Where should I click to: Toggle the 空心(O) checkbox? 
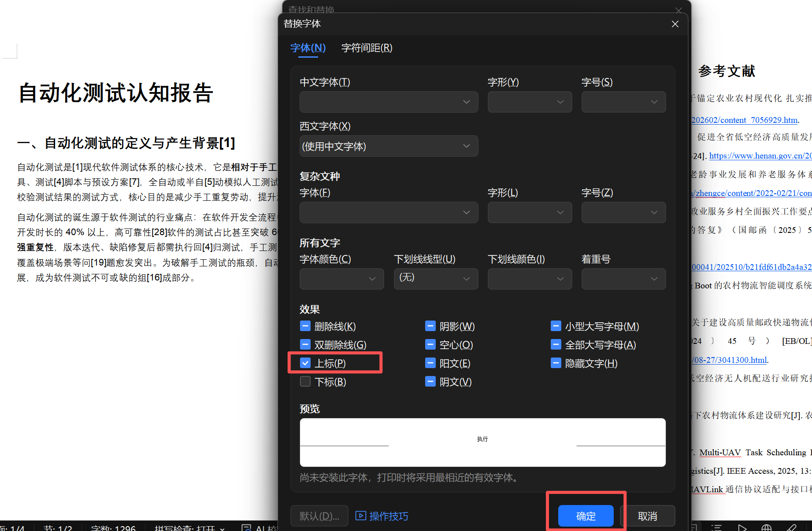pyautogui.click(x=430, y=344)
